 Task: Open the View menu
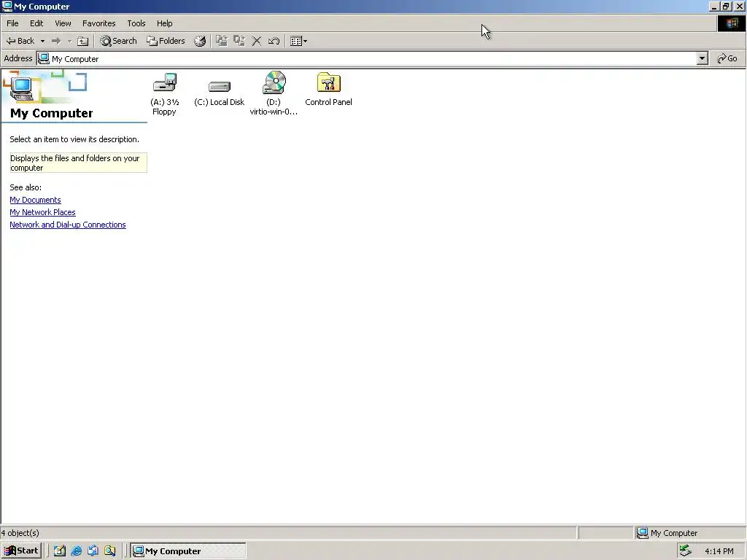pos(63,23)
